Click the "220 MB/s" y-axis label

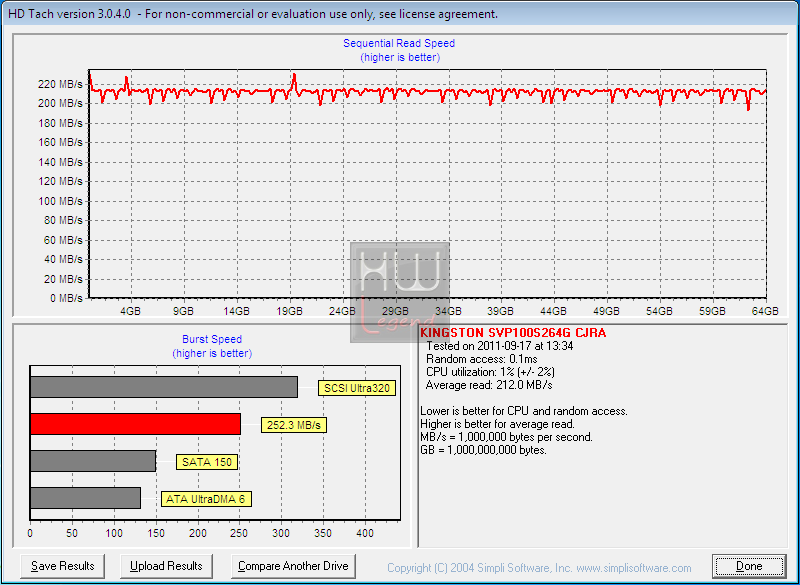pyautogui.click(x=60, y=84)
